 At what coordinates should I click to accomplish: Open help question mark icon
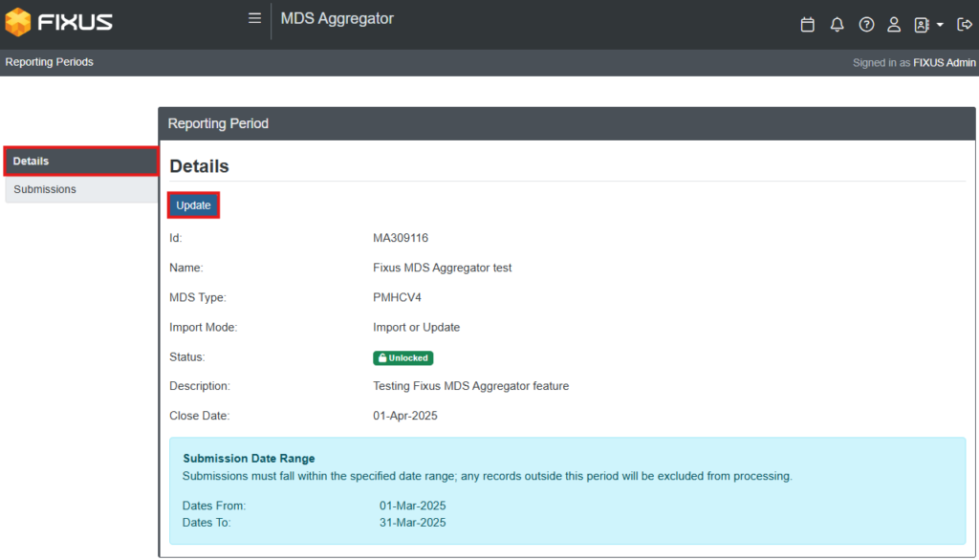pyautogui.click(x=866, y=24)
